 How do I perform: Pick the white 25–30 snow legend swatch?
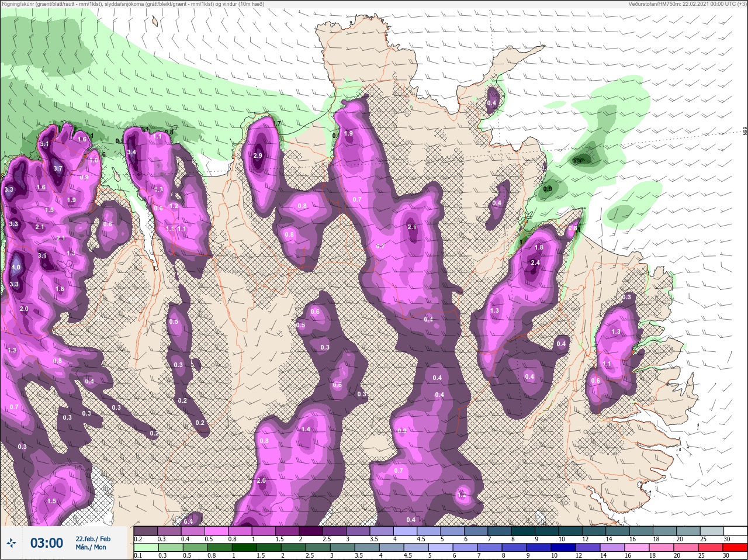(x=735, y=530)
